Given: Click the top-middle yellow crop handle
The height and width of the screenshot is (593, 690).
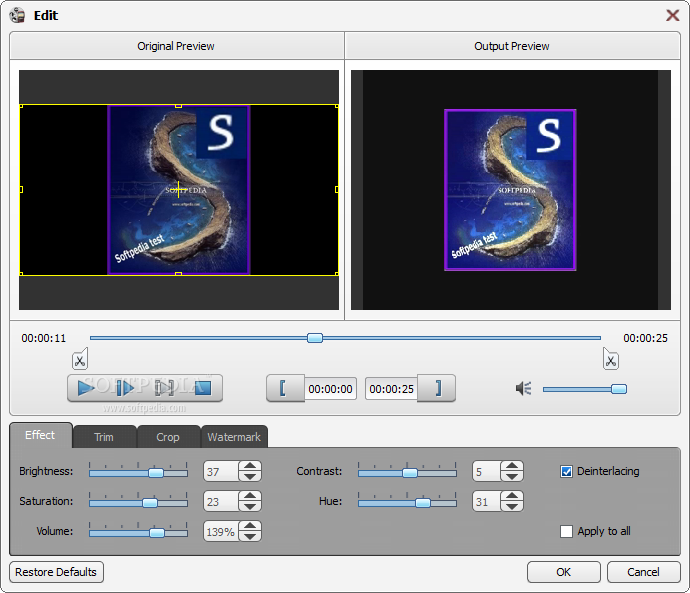Looking at the screenshot, I should point(178,106).
